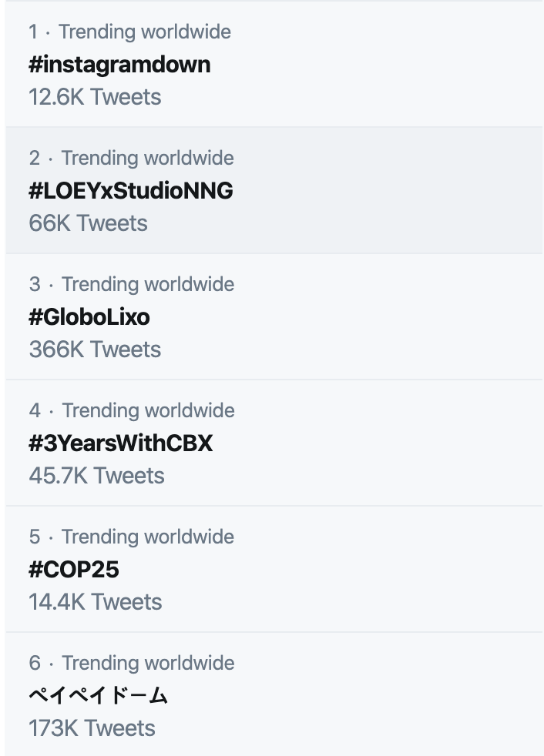The width and height of the screenshot is (544, 756).
Task: Click empty space in the #GloboLixo row
Action: (386, 316)
